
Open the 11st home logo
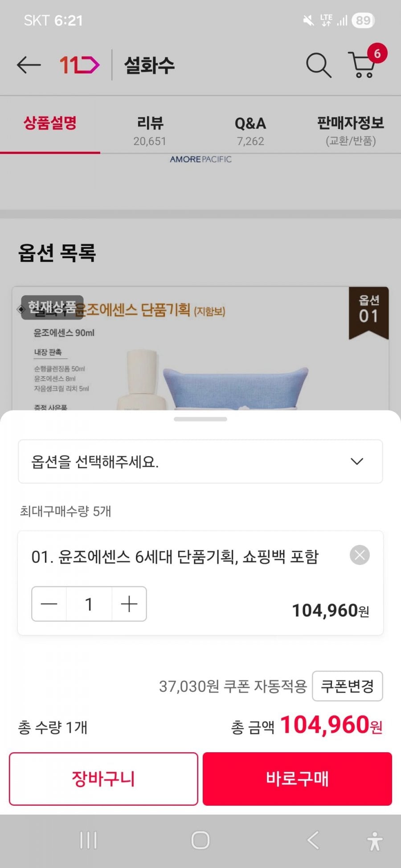point(79,65)
